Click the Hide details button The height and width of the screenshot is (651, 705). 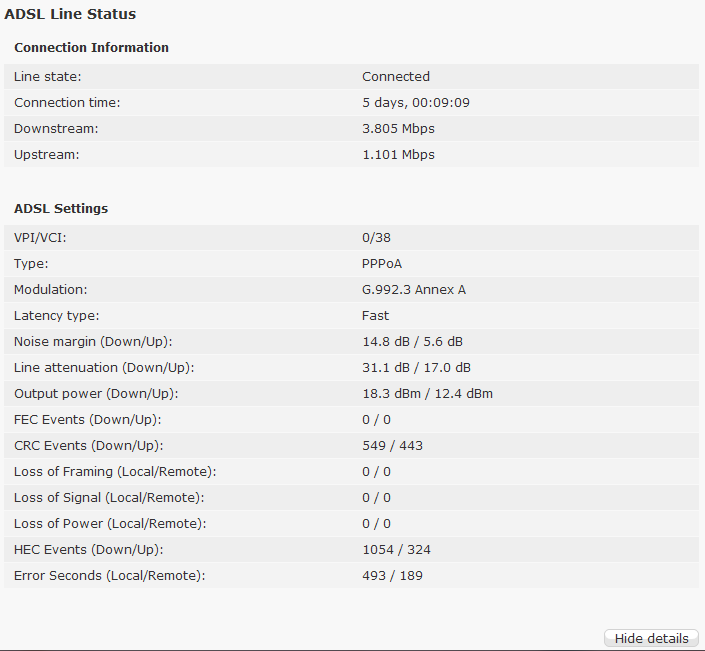pyautogui.click(x=651, y=638)
